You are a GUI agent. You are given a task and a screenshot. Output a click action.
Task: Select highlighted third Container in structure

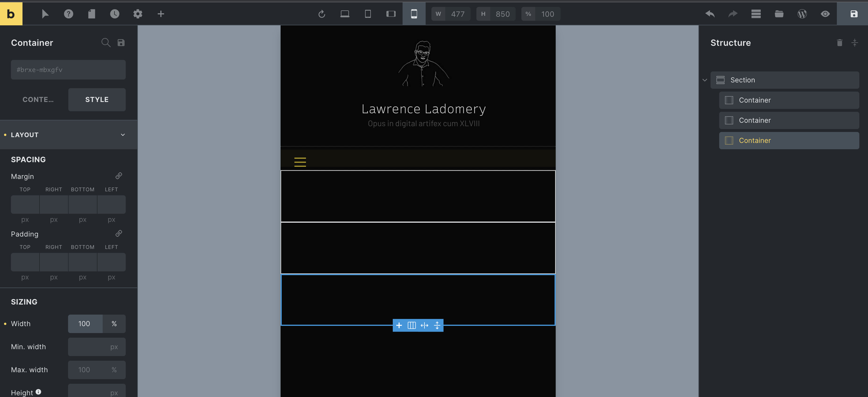pos(789,141)
